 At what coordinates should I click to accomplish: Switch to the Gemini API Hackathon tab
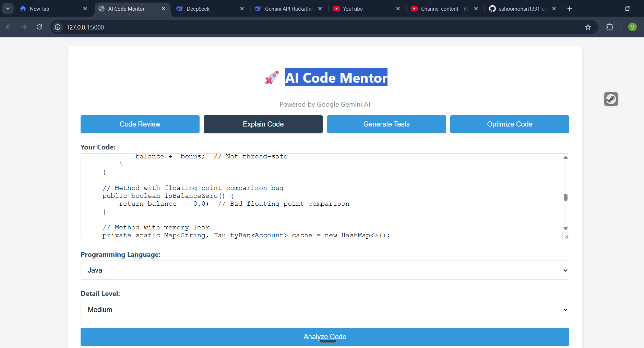click(x=289, y=9)
